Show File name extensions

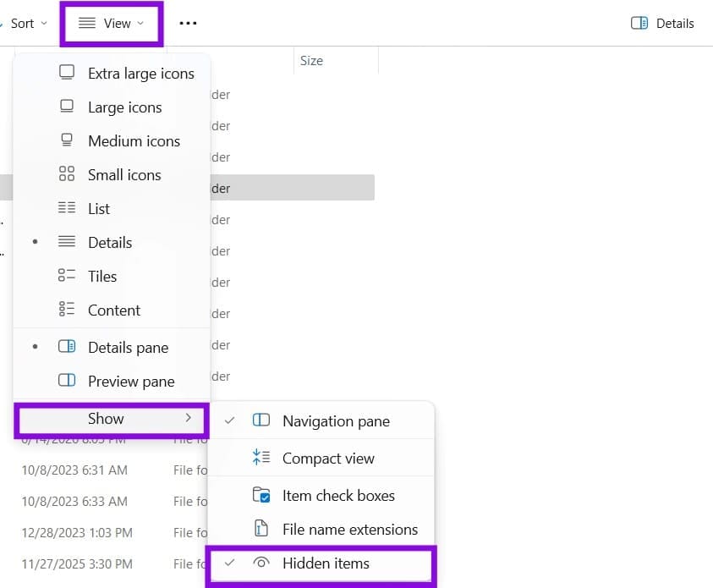point(321,529)
